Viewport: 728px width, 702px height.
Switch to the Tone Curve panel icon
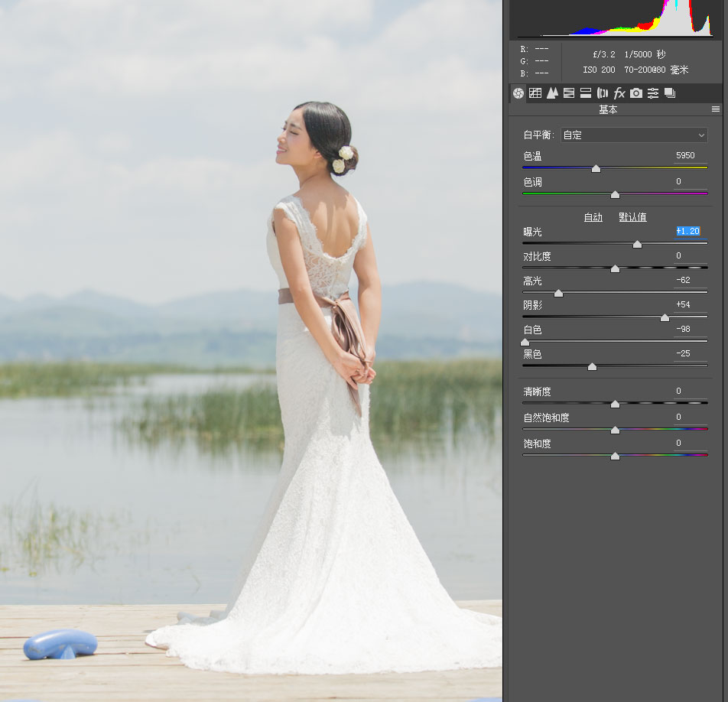[x=535, y=93]
